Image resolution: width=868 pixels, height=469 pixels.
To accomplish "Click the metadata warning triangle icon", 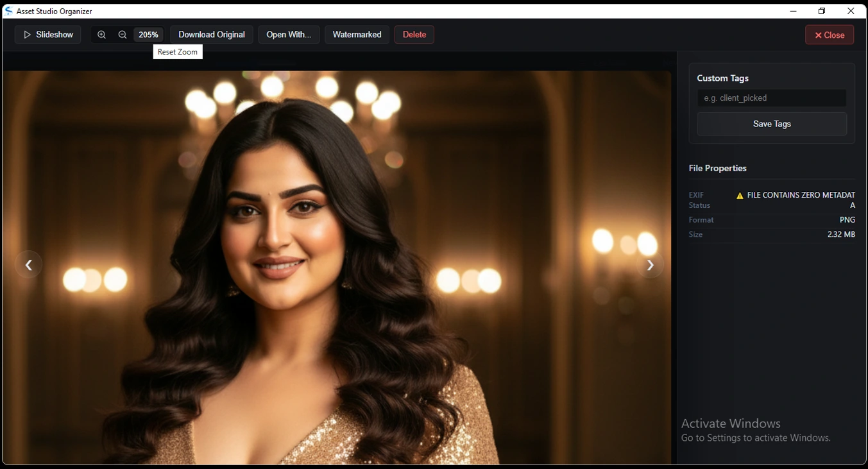I will pos(740,196).
